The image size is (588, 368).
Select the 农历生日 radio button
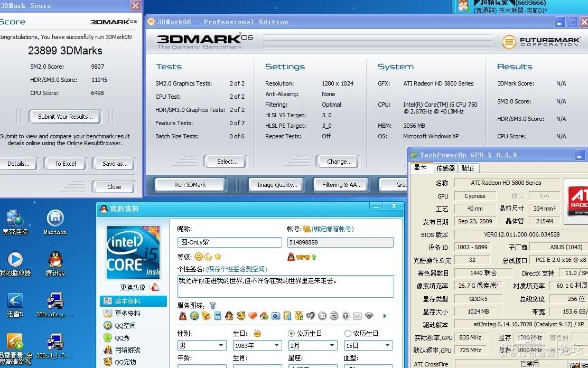pyautogui.click(x=348, y=333)
